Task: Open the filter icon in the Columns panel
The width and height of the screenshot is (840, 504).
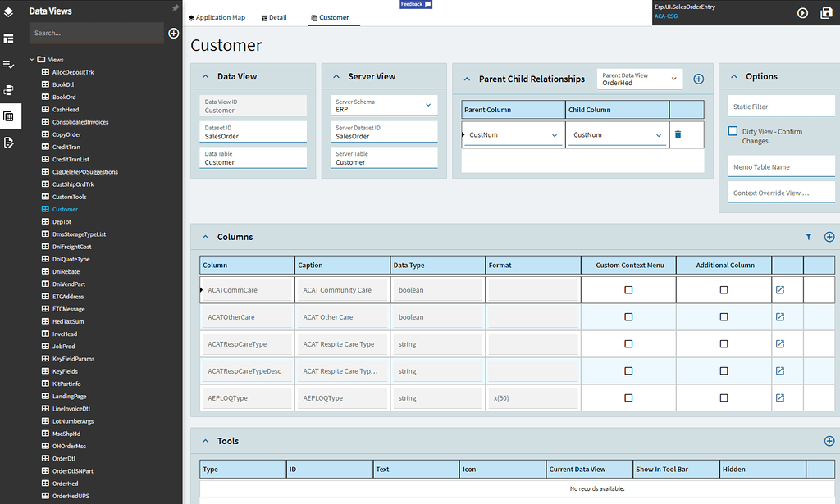Action: pyautogui.click(x=809, y=236)
